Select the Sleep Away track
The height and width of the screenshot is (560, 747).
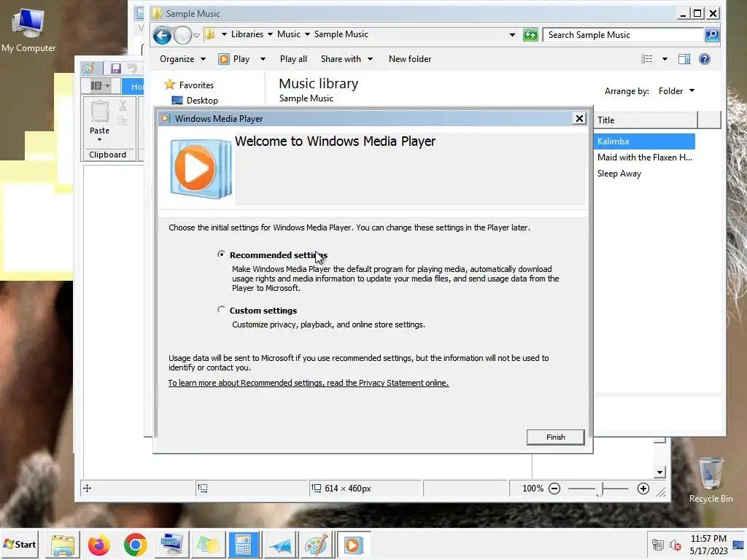(x=619, y=174)
